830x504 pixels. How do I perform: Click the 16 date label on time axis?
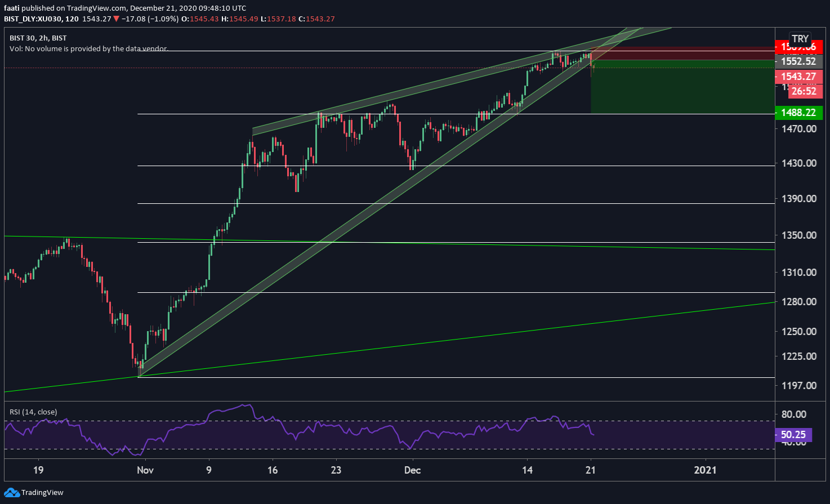pos(273,470)
